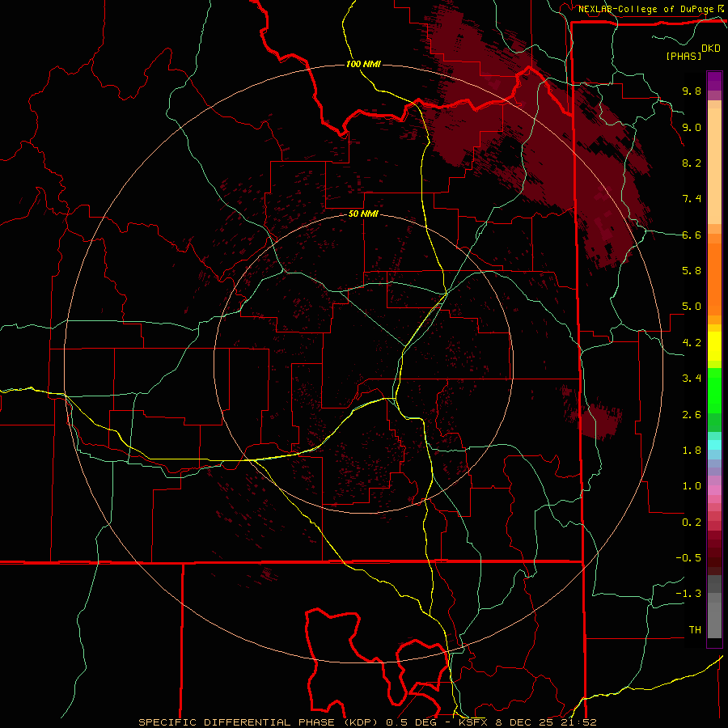Viewport: 728px width, 728px height.
Task: Click the Specific Differential Phase KSFX caption
Action: tap(367, 722)
